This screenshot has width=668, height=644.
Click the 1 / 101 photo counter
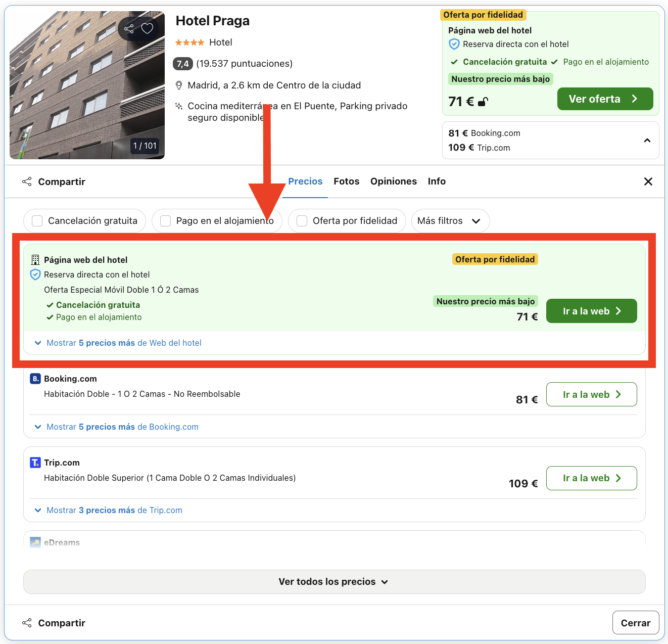click(145, 146)
